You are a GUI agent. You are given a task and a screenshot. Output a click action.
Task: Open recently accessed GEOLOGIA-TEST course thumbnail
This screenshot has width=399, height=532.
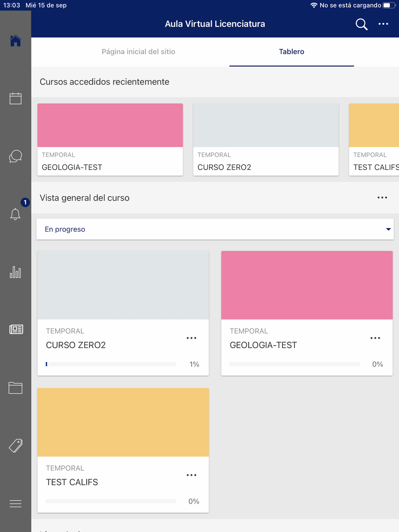(110, 126)
